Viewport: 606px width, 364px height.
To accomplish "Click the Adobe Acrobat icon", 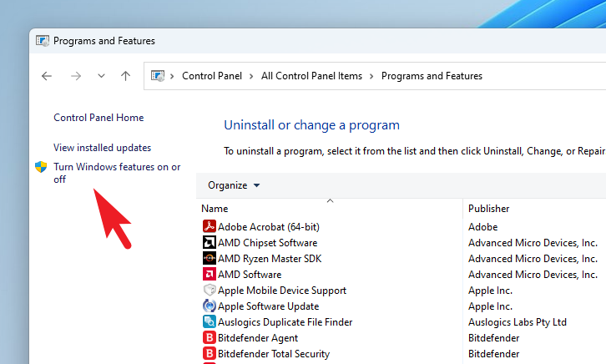I will point(209,226).
